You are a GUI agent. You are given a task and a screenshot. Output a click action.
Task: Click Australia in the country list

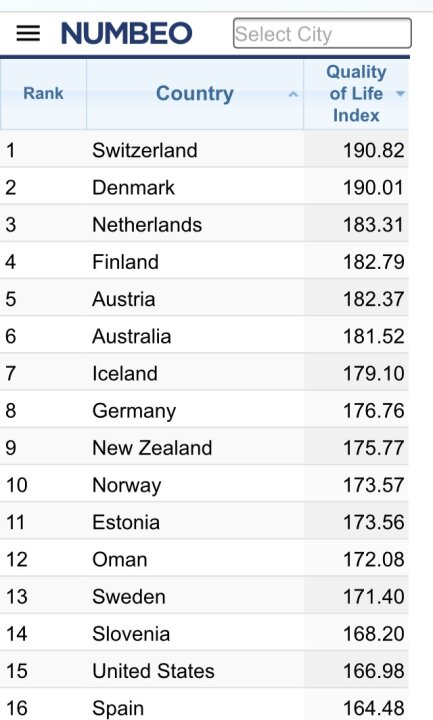click(x=132, y=337)
